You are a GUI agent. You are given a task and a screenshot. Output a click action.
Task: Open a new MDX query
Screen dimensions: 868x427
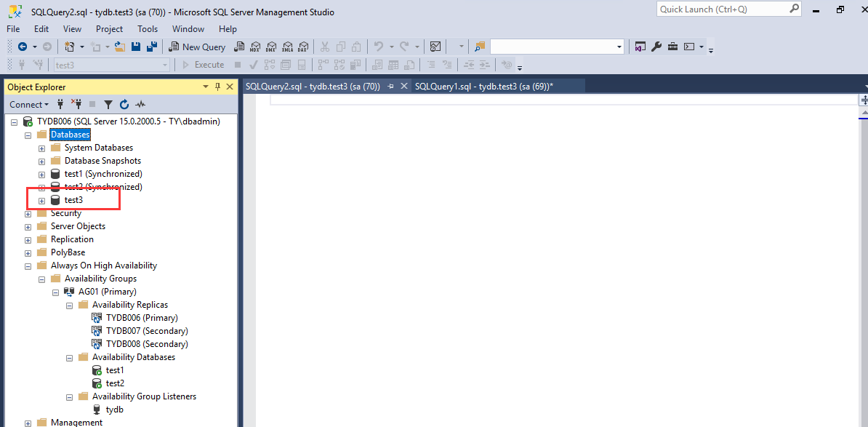click(255, 47)
